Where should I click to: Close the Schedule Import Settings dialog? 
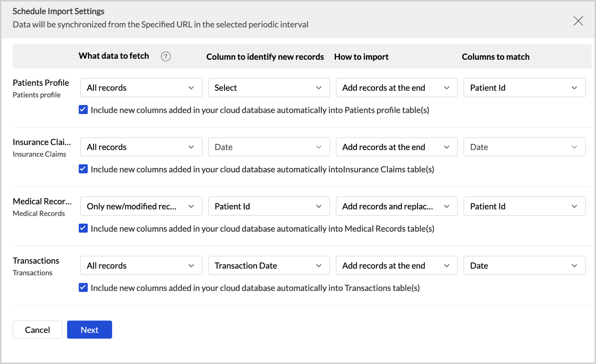[578, 21]
